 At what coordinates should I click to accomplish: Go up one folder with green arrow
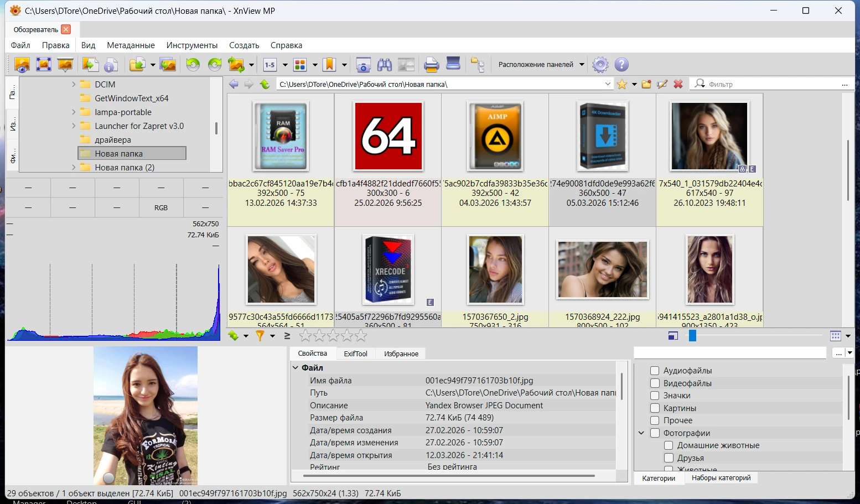[265, 84]
